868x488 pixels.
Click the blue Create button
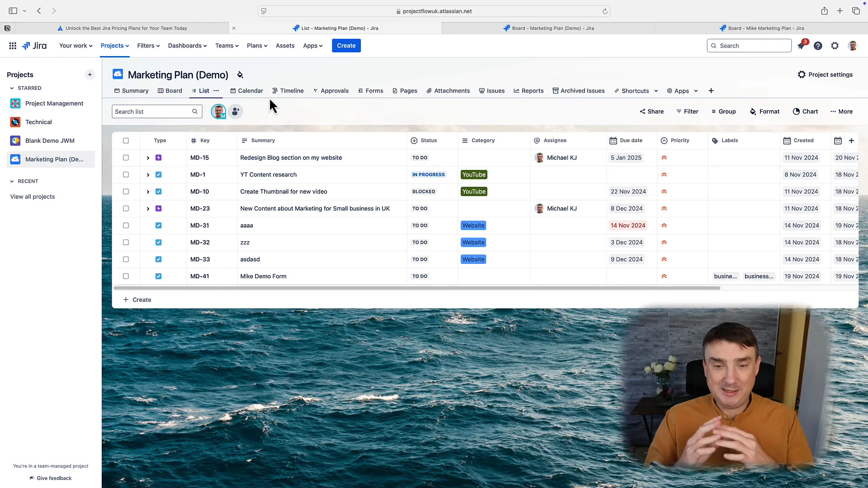click(x=346, y=46)
